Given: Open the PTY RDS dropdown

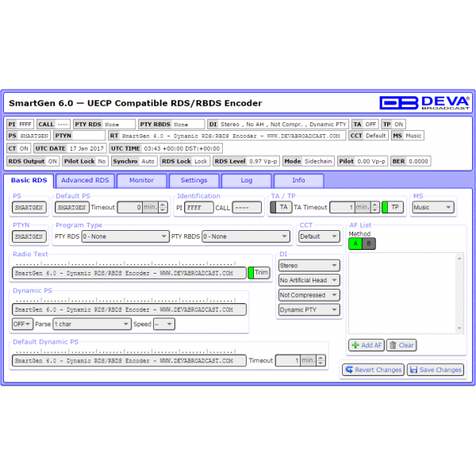Looking at the screenshot, I should [125, 236].
